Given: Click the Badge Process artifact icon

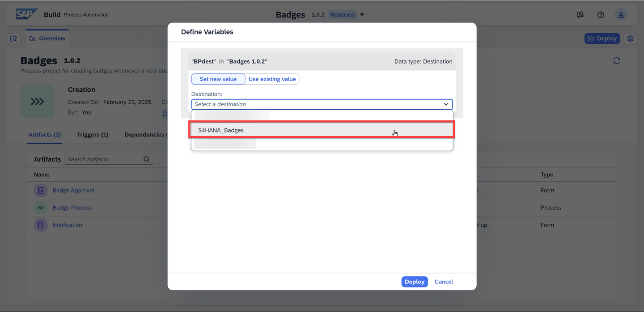Looking at the screenshot, I should click(41, 208).
